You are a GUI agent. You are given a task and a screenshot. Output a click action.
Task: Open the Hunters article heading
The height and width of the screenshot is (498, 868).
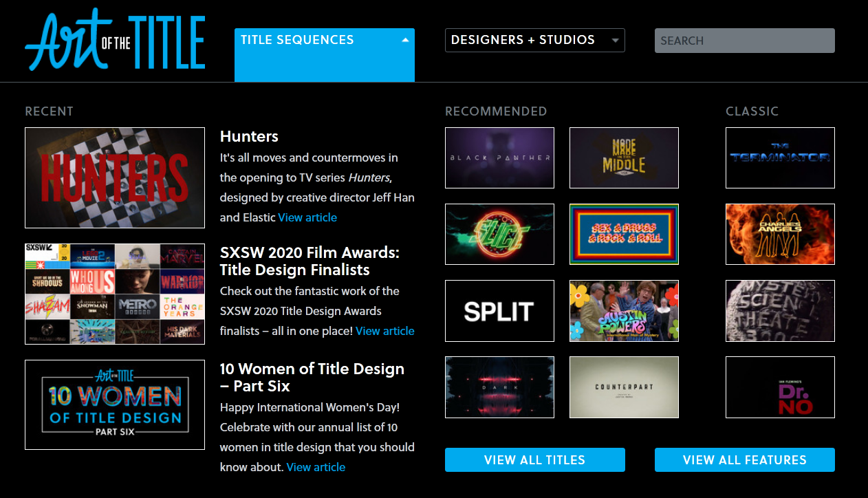tap(249, 136)
